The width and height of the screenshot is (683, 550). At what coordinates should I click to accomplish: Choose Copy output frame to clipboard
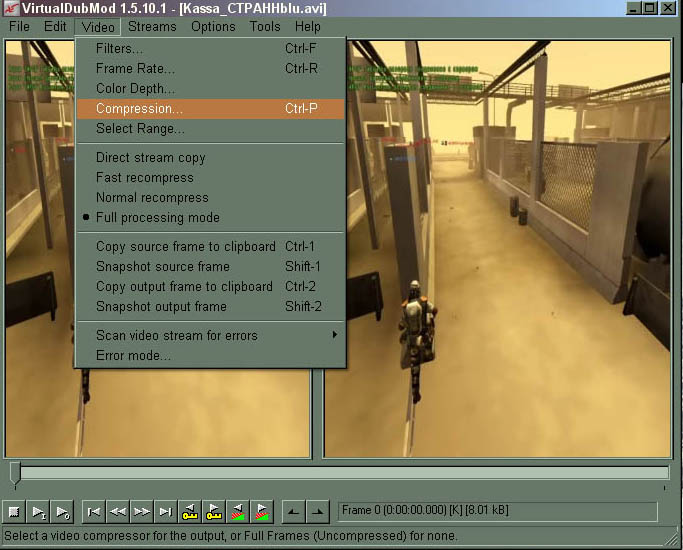pyautogui.click(x=211, y=287)
